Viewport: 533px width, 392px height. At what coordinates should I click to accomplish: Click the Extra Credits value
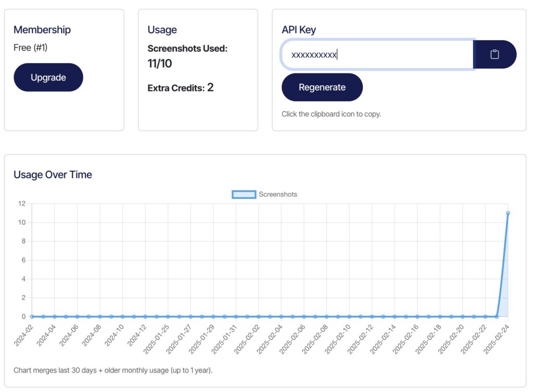(210, 87)
